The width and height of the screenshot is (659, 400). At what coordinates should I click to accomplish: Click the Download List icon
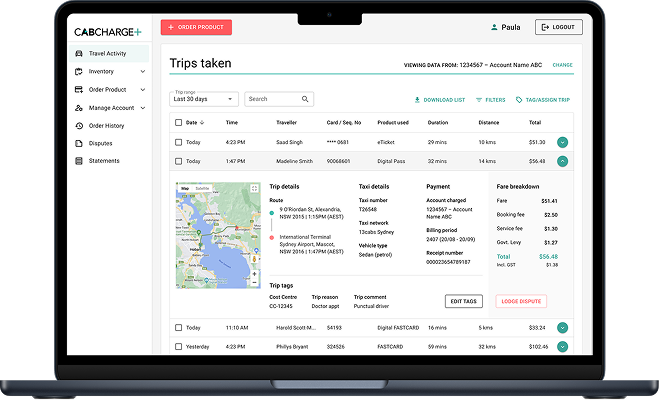click(417, 100)
